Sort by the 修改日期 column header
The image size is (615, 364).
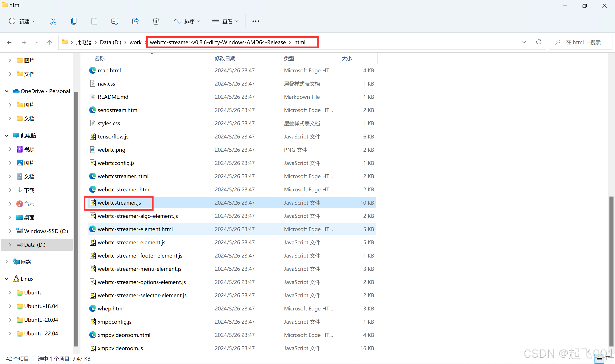225,58
